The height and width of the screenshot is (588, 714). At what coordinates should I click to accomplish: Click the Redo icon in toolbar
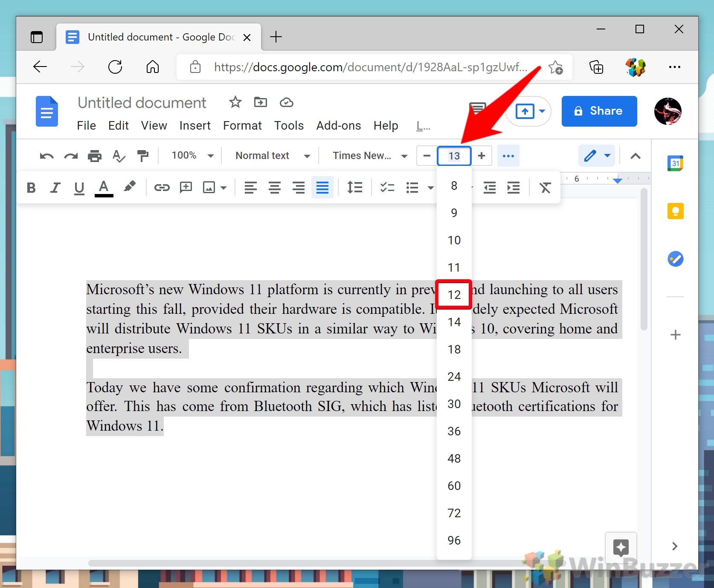click(71, 156)
